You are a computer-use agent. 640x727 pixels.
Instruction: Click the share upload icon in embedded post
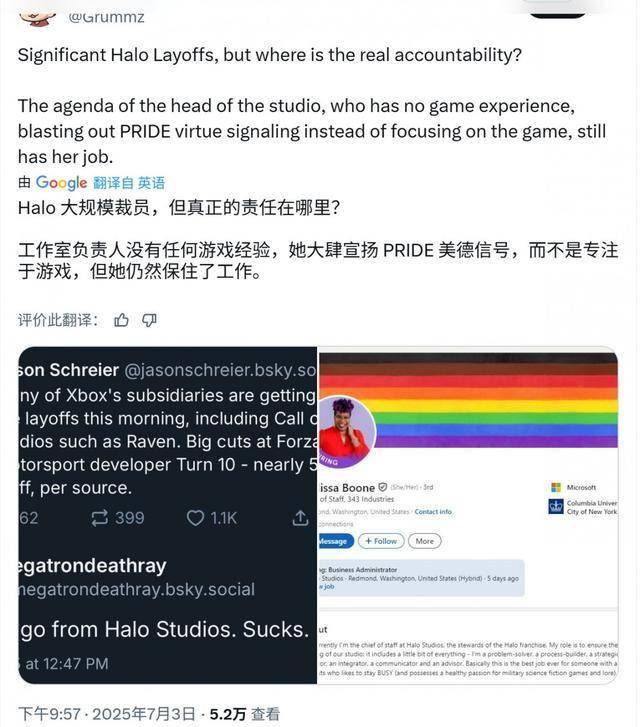[x=301, y=518]
